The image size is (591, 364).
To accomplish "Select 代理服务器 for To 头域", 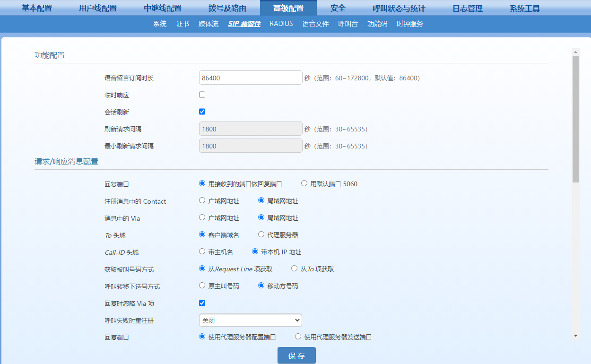I will coord(261,234).
